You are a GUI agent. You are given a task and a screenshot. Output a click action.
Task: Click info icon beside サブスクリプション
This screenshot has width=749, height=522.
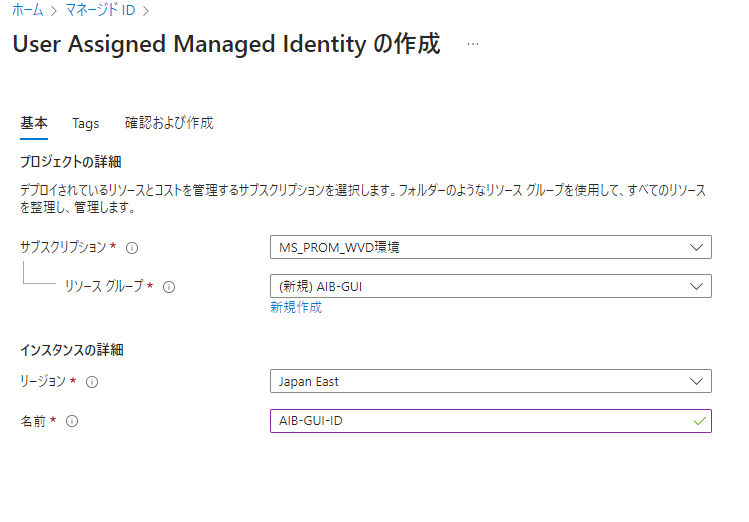[132, 248]
